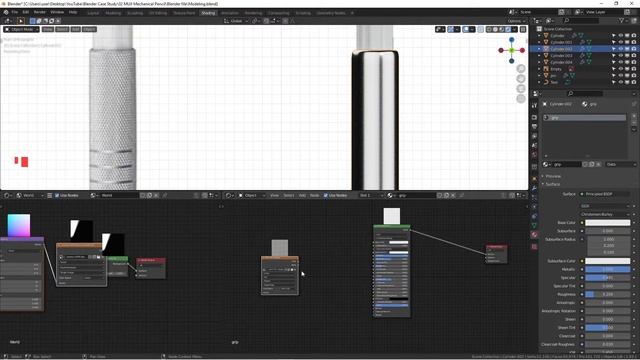This screenshot has width=640, height=360.
Task: Click the pan hand navigation button
Action: [521, 78]
